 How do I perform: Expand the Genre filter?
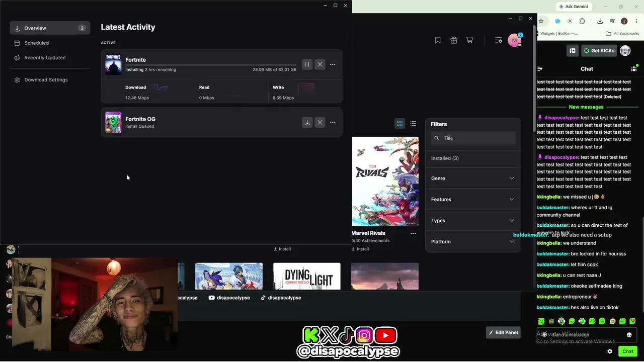point(473,178)
